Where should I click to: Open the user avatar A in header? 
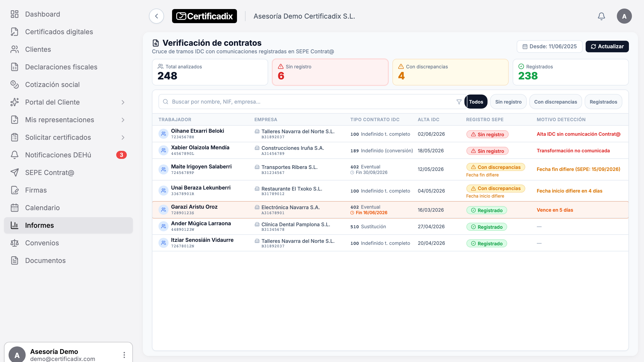[624, 16]
